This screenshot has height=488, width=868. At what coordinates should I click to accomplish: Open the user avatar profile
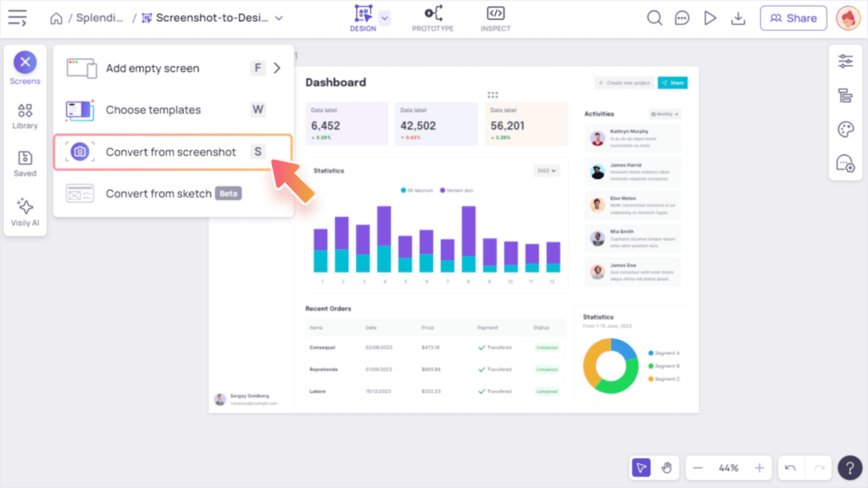pyautogui.click(x=848, y=19)
